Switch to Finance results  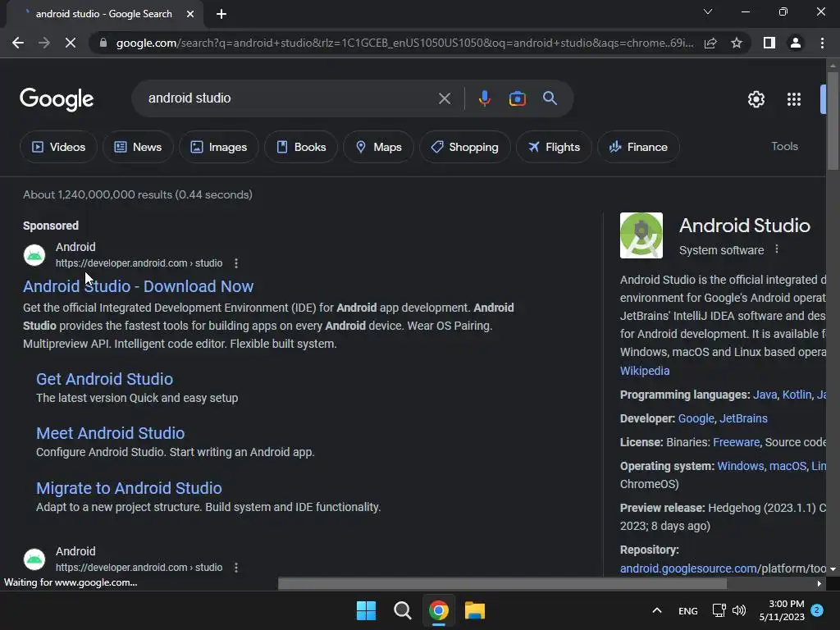point(638,147)
